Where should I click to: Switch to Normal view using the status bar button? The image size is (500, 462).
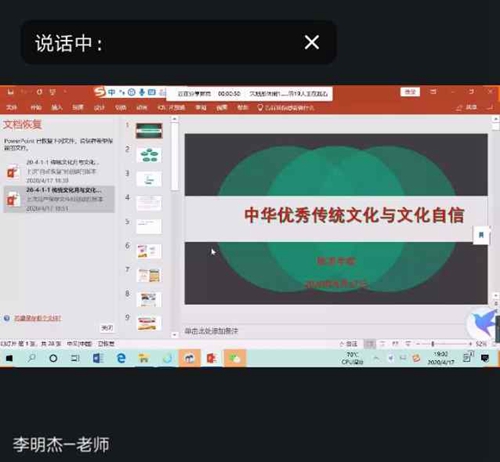tap(369, 344)
